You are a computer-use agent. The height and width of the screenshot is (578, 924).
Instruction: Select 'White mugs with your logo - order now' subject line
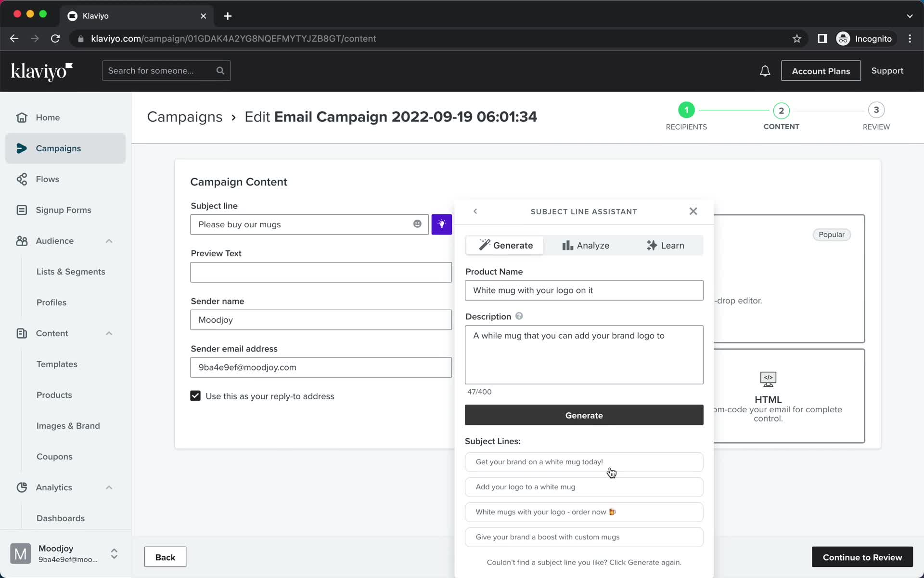pos(583,512)
